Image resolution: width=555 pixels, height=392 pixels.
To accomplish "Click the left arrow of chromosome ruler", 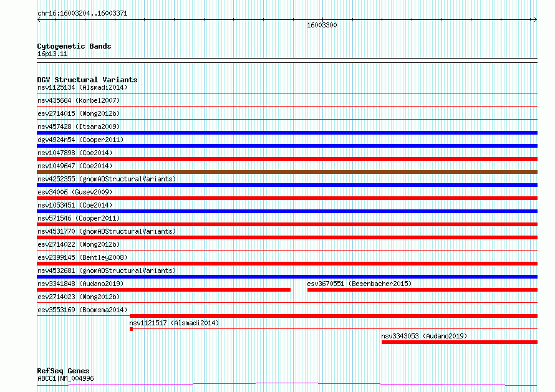I will point(39,20).
